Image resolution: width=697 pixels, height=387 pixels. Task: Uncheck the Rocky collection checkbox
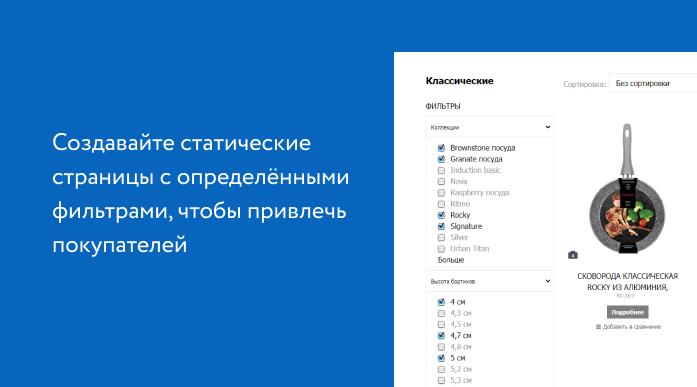[x=441, y=215]
